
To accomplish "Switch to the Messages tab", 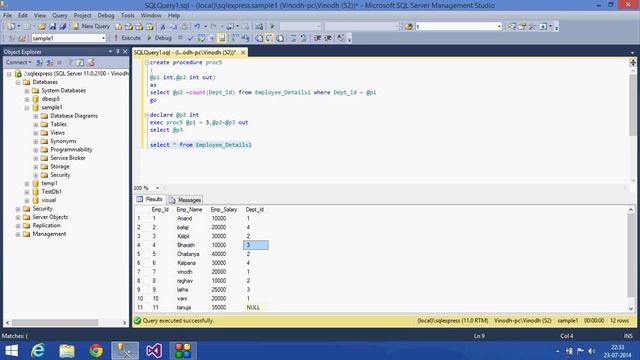I will [x=185, y=200].
